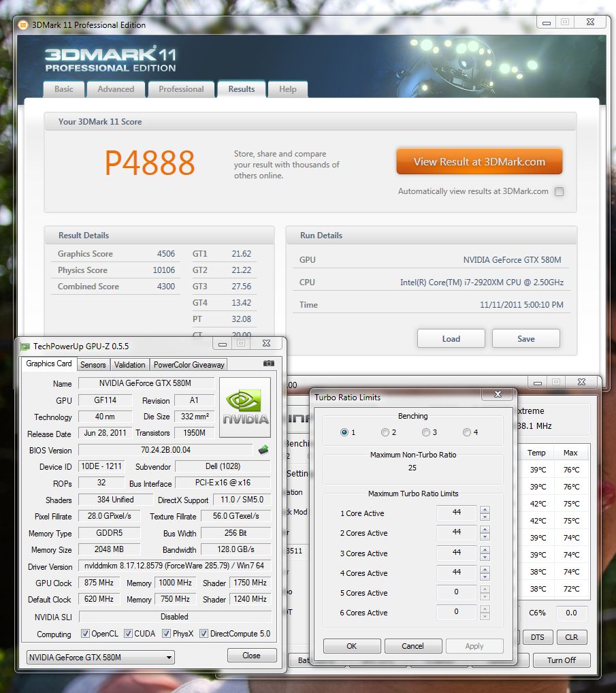Viewport: 616px width, 693px height.
Task: Minimize the 3DMark 11 window
Action: click(547, 22)
